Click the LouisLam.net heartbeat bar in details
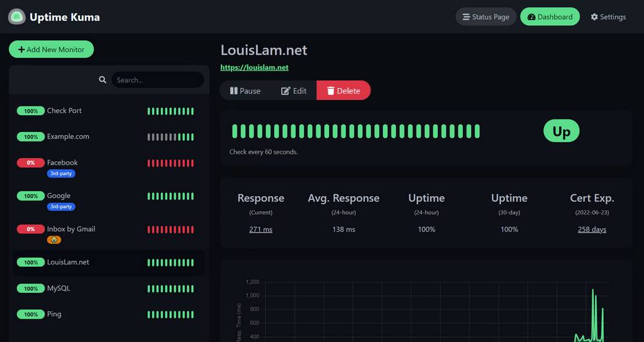644x342 pixels. 355,131
